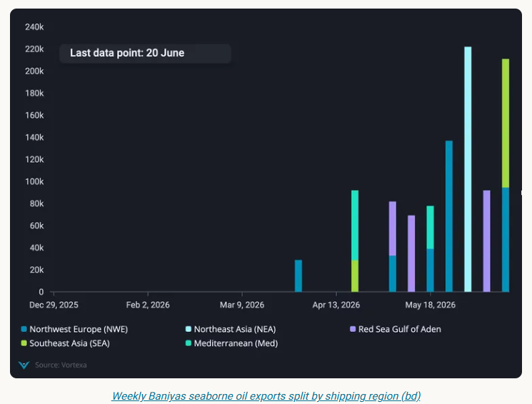
Task: Select the purple Red Sea bar near 92k
Action: (486, 241)
